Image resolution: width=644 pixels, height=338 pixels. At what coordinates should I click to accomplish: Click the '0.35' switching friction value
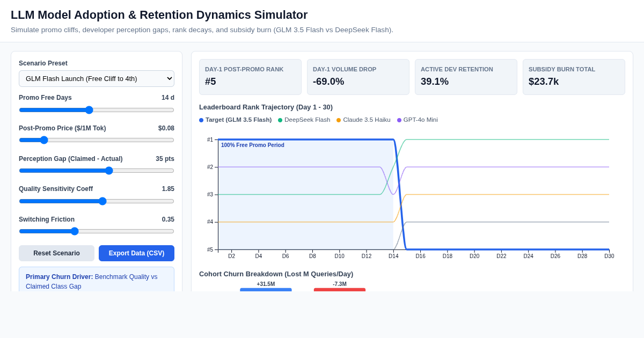(x=168, y=219)
